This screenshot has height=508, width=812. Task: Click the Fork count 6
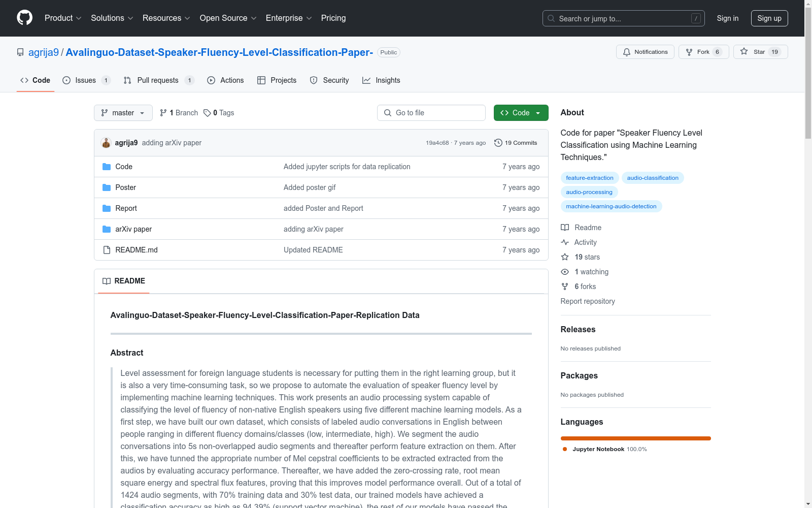pyautogui.click(x=717, y=52)
